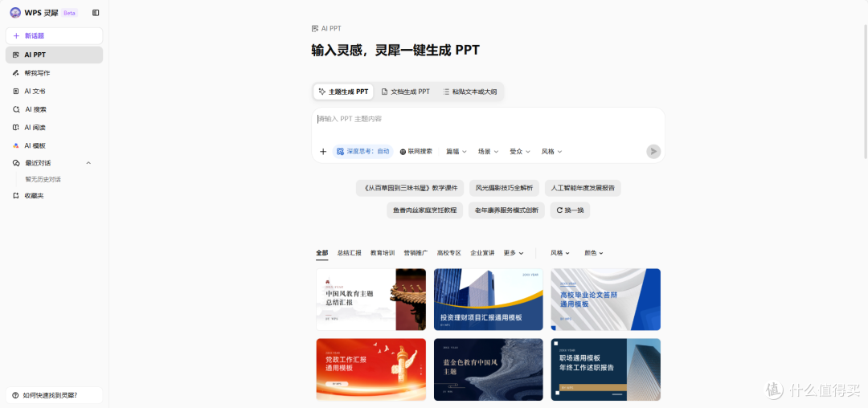Click the AI 搜索 magnifier icon

click(x=16, y=109)
